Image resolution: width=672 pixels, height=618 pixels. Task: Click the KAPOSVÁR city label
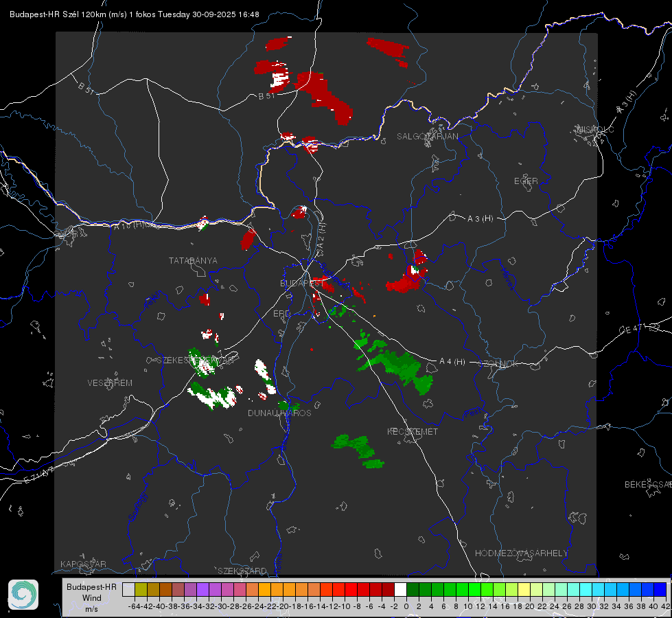pyautogui.click(x=83, y=564)
